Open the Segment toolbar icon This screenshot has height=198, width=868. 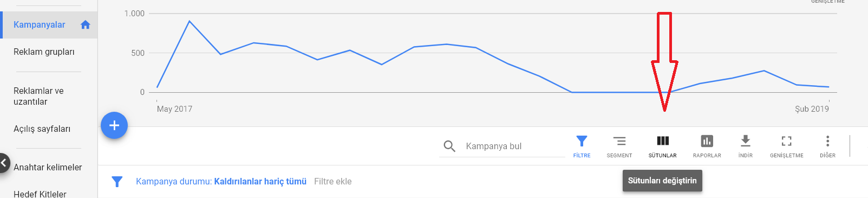tap(619, 141)
